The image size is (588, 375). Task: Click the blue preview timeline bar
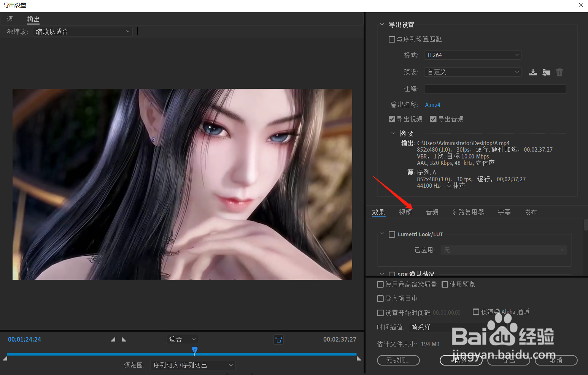point(182,354)
